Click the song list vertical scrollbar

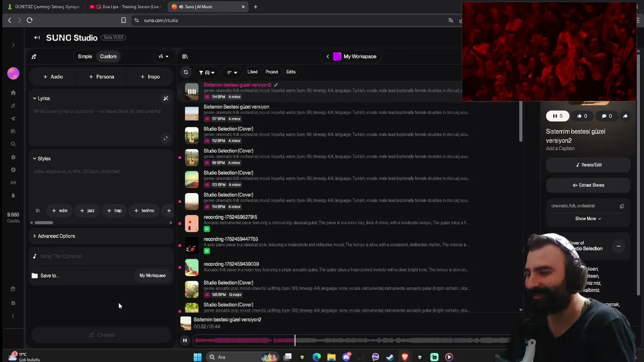[521, 121]
